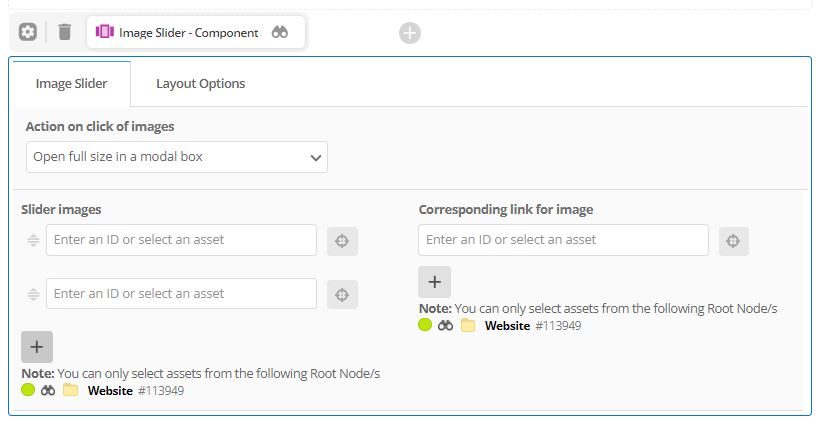Click binoculars icon beside Image Slider - Component
This screenshot has height=422, width=821.
[x=280, y=32]
